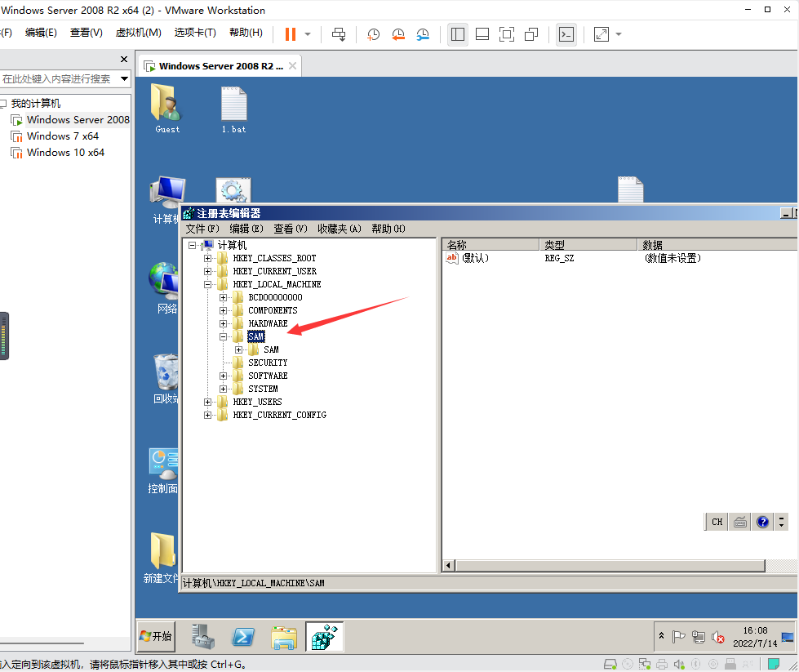
Task: Open the snapshot manager with wrench icon
Action: (423, 34)
